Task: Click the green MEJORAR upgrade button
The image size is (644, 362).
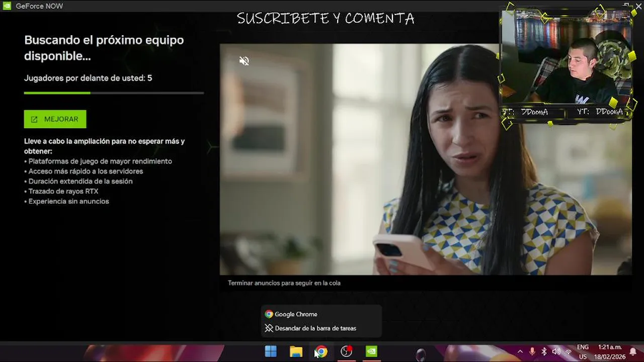Action: point(55,119)
